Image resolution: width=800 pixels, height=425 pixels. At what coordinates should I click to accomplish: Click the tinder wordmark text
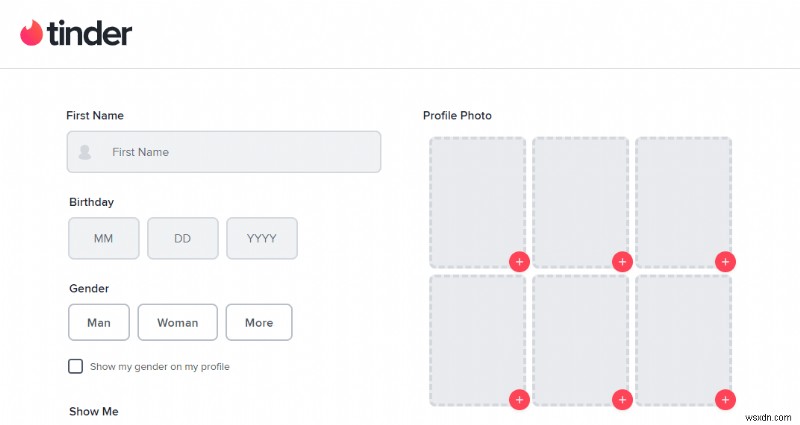click(x=90, y=34)
